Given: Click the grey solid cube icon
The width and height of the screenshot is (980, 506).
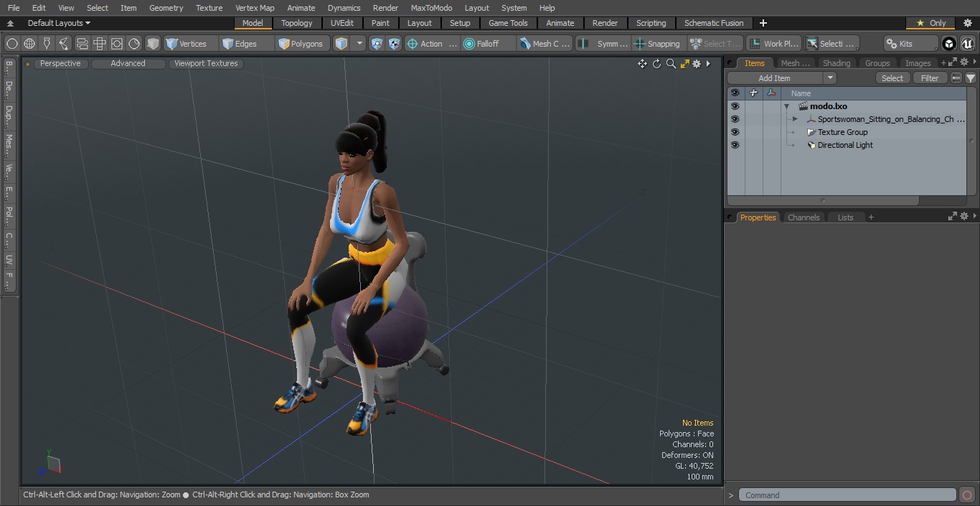Looking at the screenshot, I should 152,44.
